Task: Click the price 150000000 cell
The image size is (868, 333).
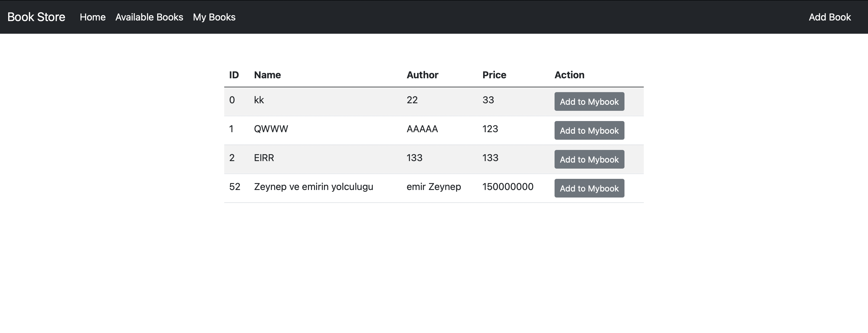Action: [x=508, y=187]
